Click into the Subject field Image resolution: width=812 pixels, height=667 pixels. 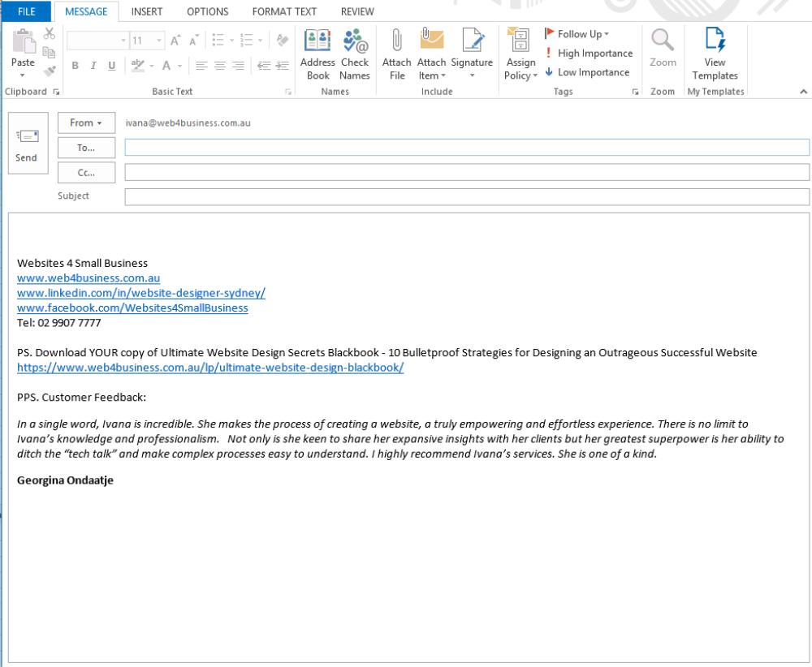click(x=467, y=197)
